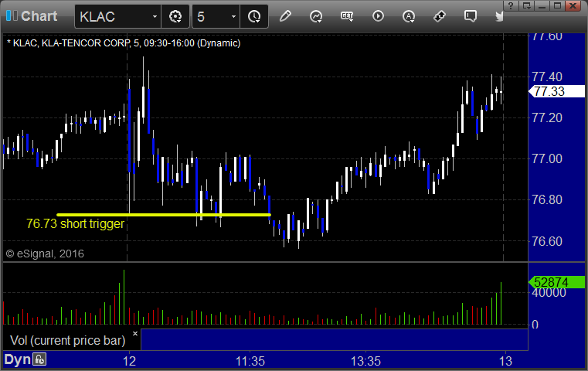The height and width of the screenshot is (371, 588).
Task: Maximize the chart window
Action: pos(557,5)
